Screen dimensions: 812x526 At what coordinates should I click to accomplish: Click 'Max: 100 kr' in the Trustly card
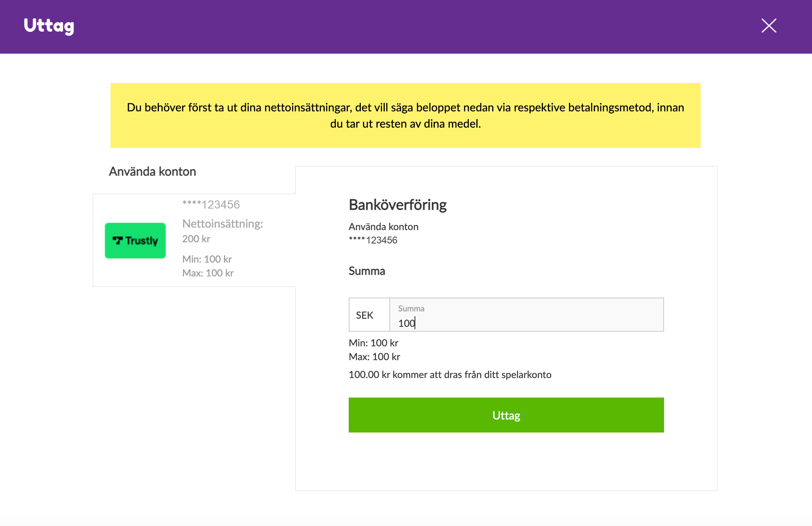point(208,273)
